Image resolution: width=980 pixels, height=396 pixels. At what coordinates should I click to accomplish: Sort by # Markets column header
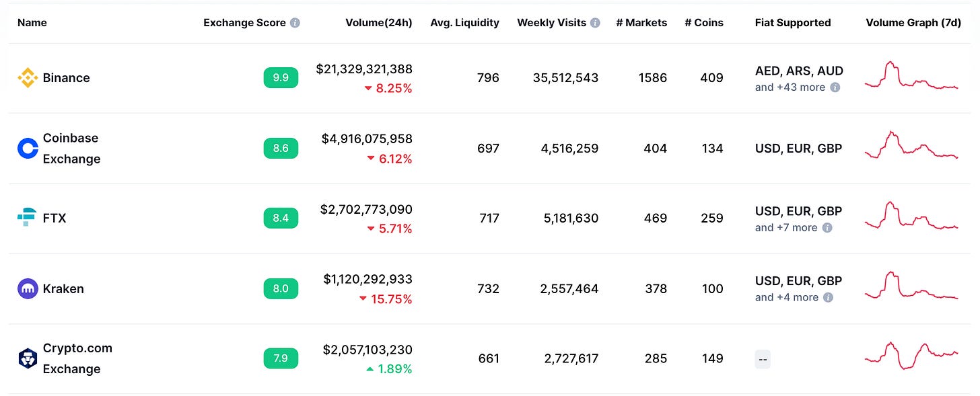click(x=641, y=23)
